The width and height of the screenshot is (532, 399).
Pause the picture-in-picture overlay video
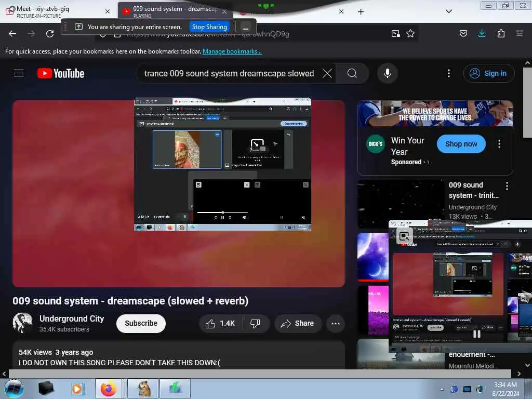click(477, 334)
